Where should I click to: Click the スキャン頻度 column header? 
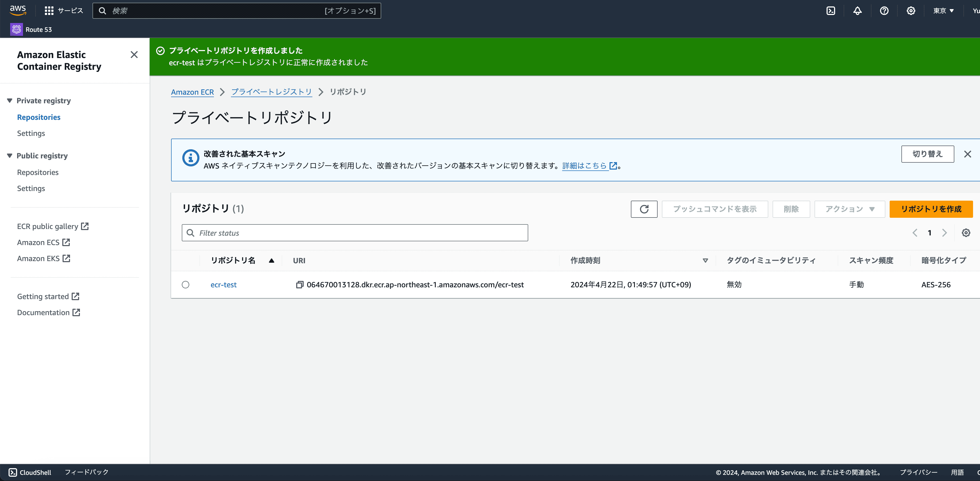871,261
